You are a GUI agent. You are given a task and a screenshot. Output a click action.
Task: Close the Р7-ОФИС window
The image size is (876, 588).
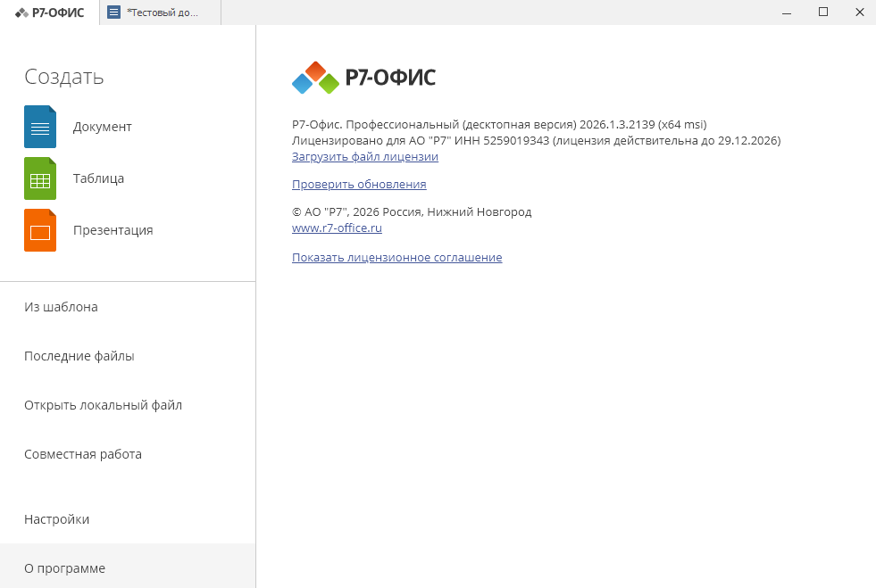[859, 12]
